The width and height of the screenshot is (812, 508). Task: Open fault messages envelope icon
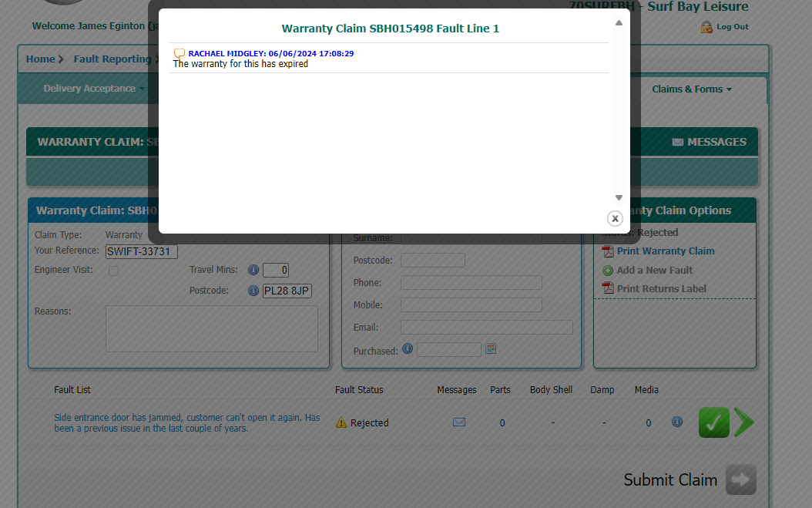pyautogui.click(x=459, y=422)
